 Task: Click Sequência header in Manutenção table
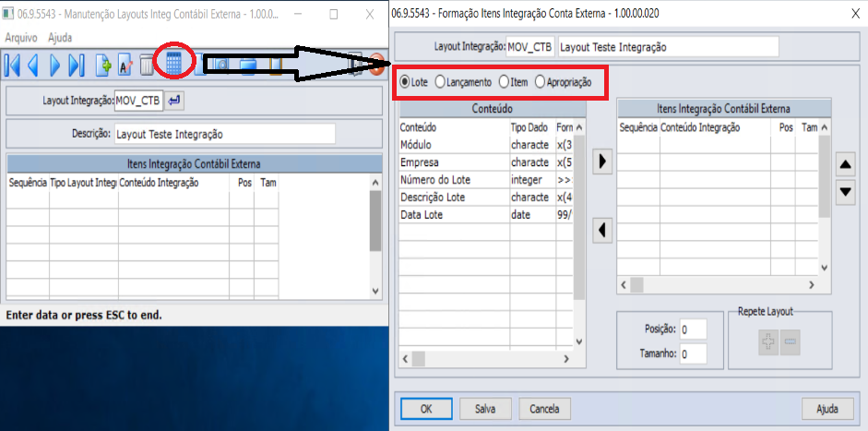29,183
